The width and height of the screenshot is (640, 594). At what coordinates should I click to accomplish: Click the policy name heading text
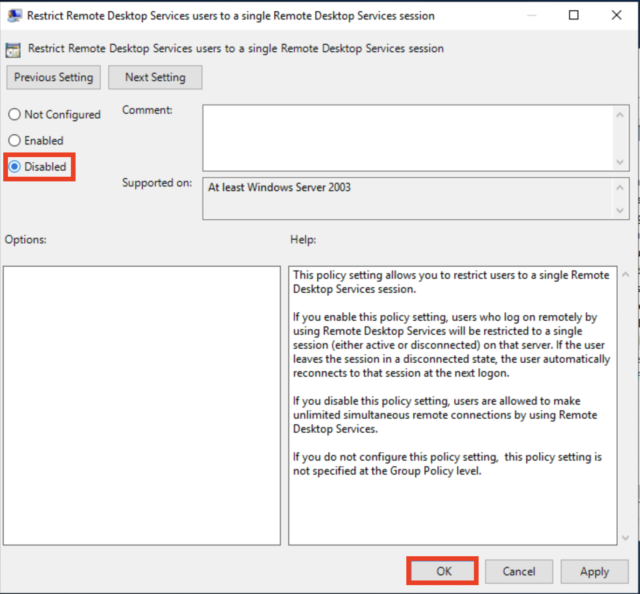236,49
